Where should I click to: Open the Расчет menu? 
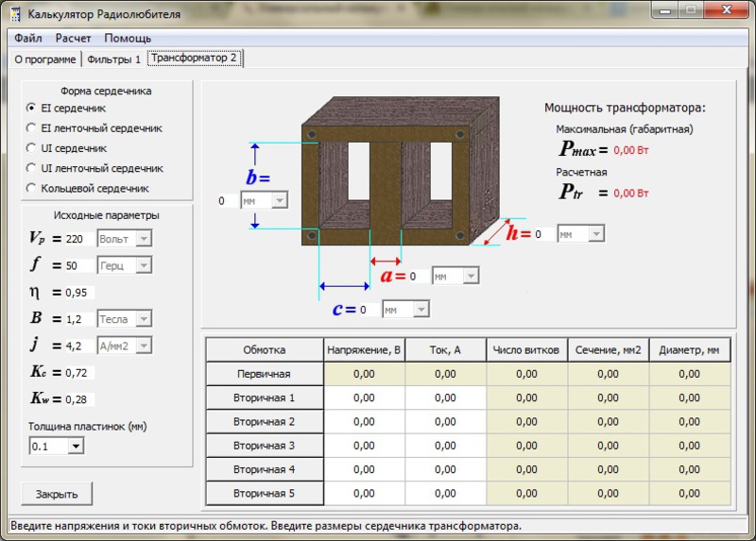74,39
